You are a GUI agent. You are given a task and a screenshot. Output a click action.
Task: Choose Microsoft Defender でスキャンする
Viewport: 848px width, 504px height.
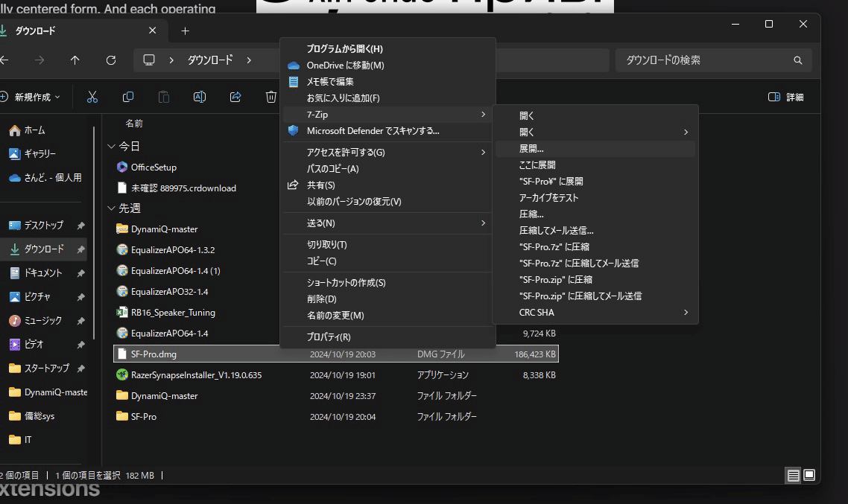click(387, 131)
